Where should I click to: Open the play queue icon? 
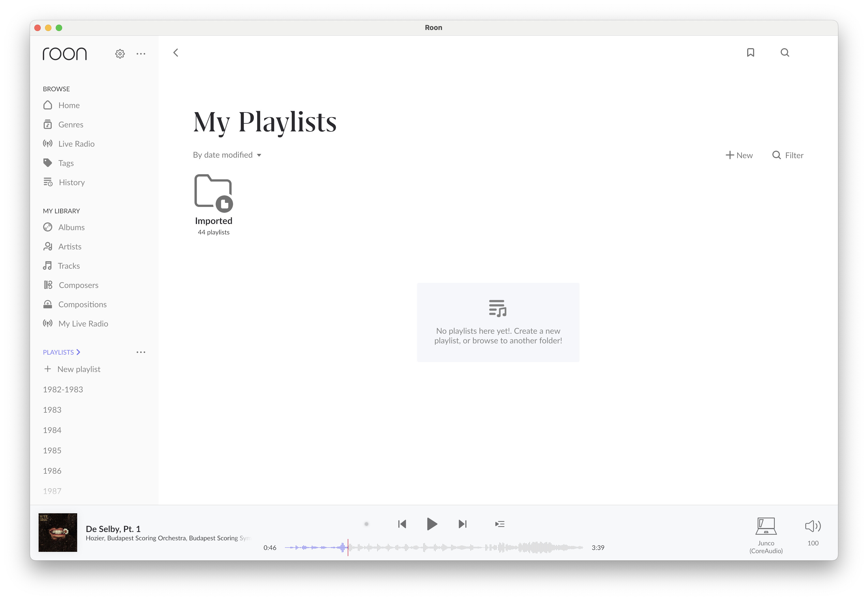click(500, 524)
